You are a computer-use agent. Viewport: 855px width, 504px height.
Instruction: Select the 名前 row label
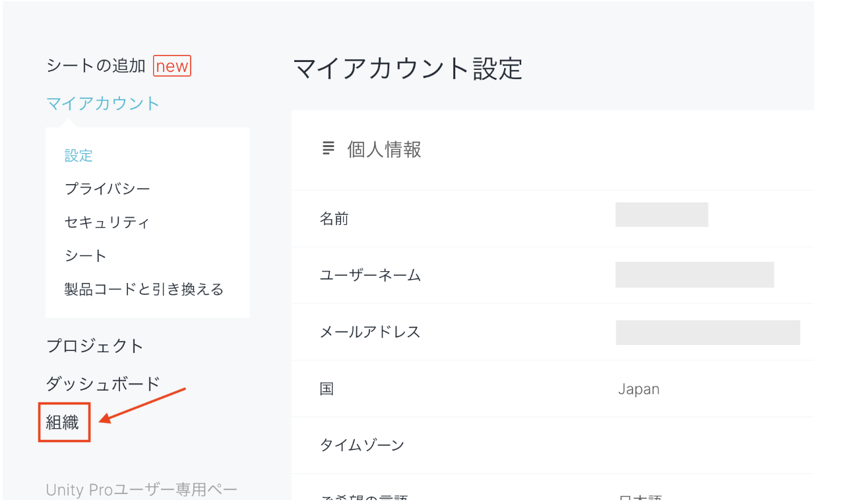tap(334, 218)
